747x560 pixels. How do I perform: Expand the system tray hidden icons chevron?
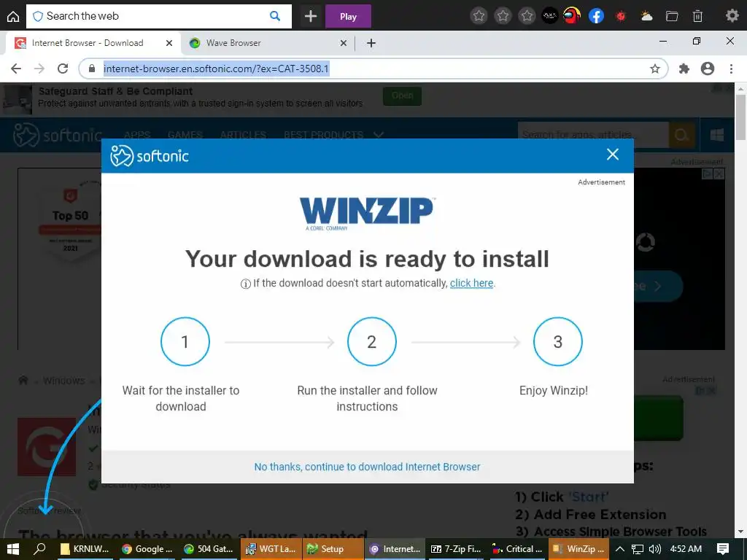620,549
